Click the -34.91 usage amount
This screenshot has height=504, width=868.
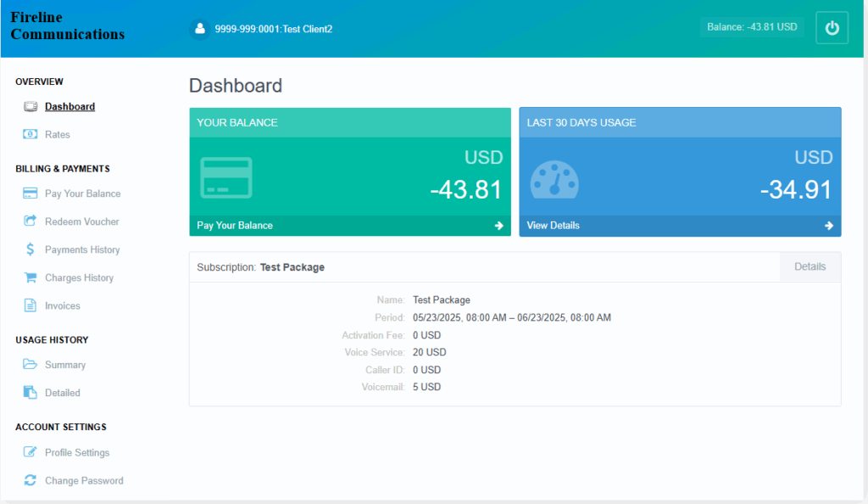[796, 189]
